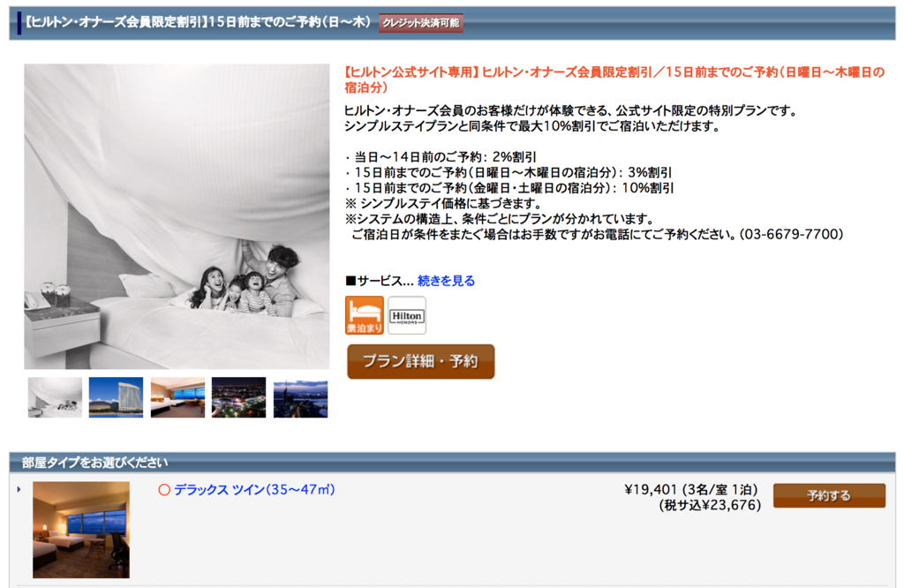Image resolution: width=904 pixels, height=588 pixels.
Task: Click the large family main photo
Action: 177,216
